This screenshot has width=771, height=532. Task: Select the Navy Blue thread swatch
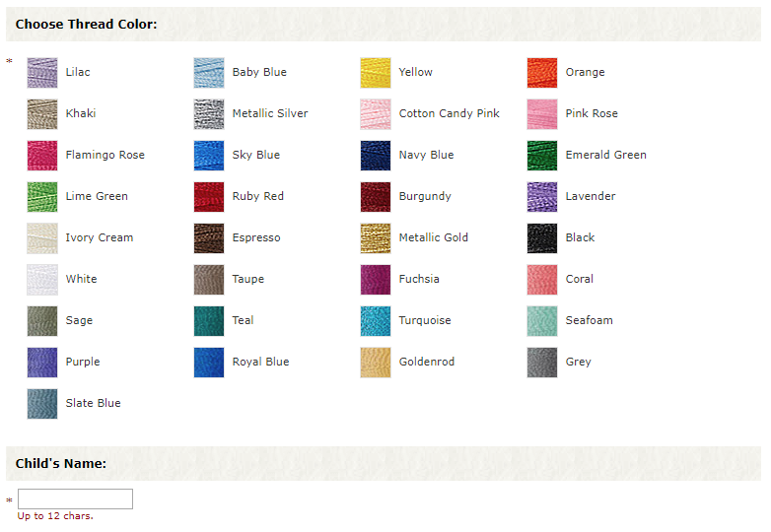(376, 156)
